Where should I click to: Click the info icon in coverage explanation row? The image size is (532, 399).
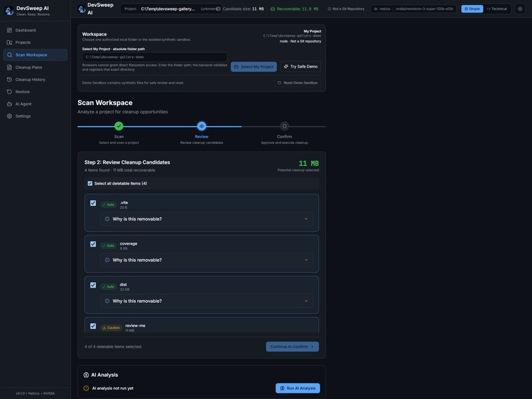[x=107, y=260]
